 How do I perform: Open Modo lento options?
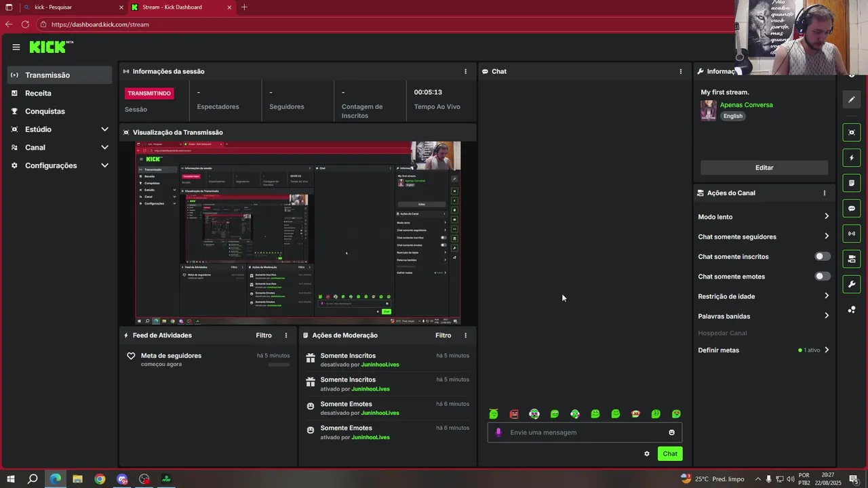click(x=764, y=217)
